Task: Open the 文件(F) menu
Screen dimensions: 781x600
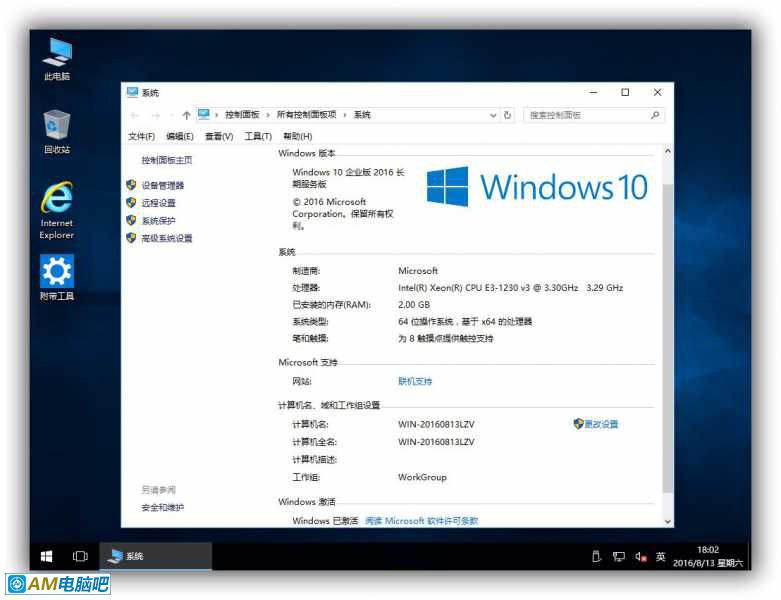Action: 141,136
